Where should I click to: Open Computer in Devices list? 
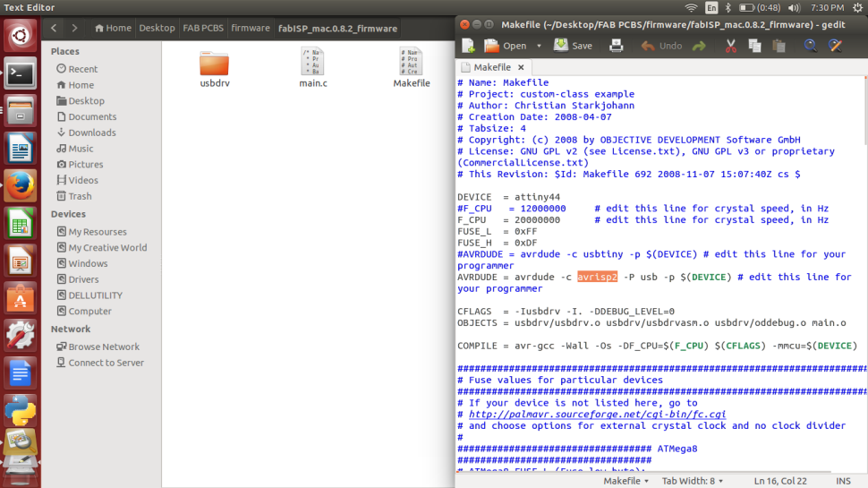83,312
